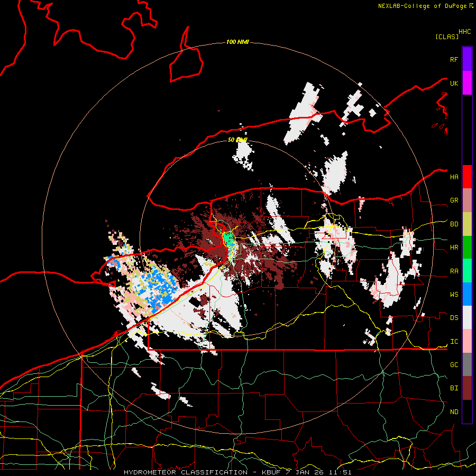Select the BI brown legend swatch
Image resolution: width=476 pixels, height=476 pixels.
click(x=467, y=388)
